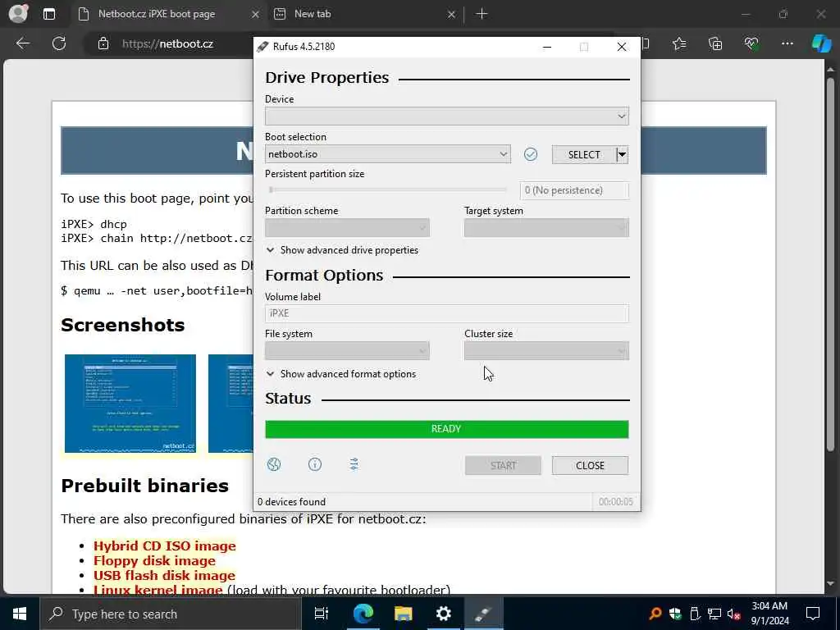The height and width of the screenshot is (630, 840).
Task: Open Settings gear on the taskbar
Action: click(x=444, y=614)
